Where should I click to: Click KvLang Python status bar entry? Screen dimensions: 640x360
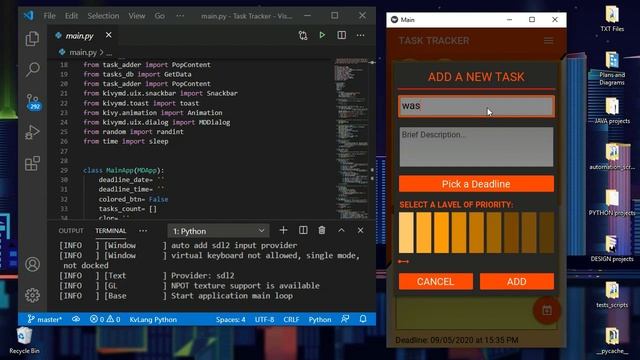click(153, 319)
